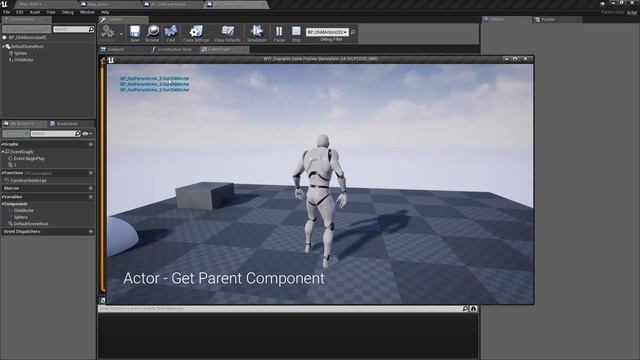Save the blueprint with the Save icon
The height and width of the screenshot is (360, 640).
tap(135, 33)
